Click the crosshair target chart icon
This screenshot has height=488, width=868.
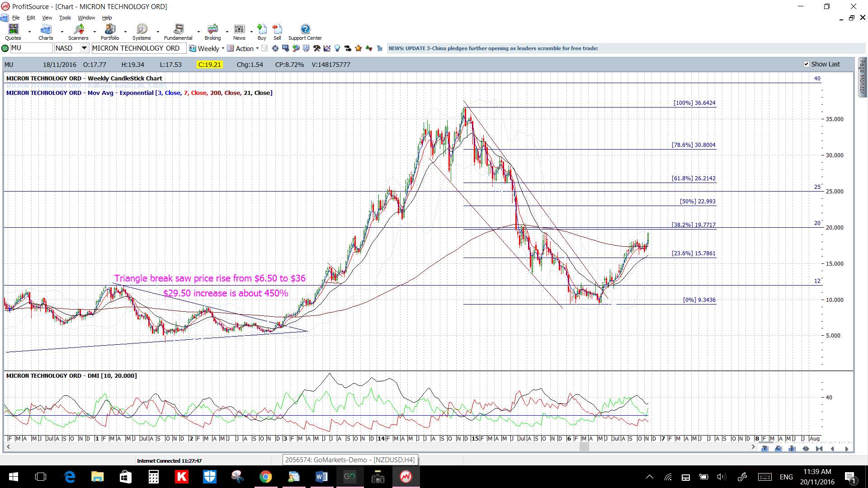tap(275, 48)
